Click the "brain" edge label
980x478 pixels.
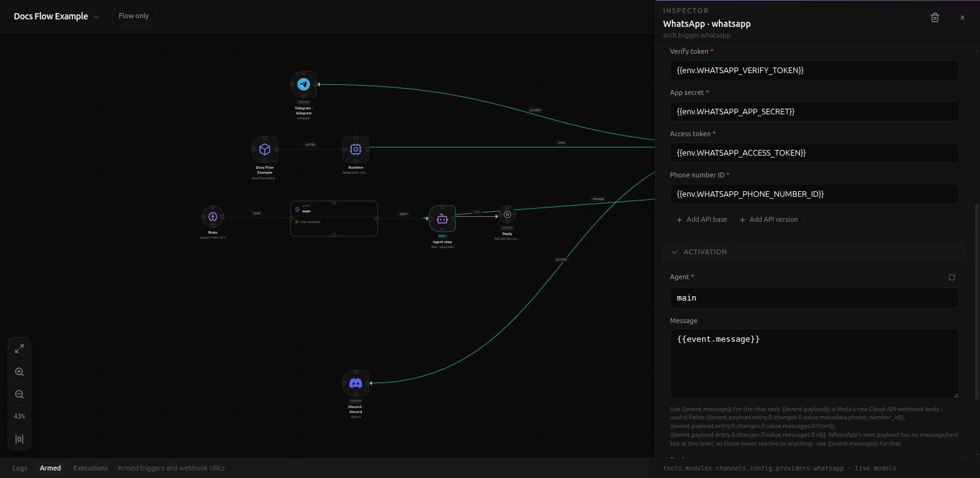point(257,213)
